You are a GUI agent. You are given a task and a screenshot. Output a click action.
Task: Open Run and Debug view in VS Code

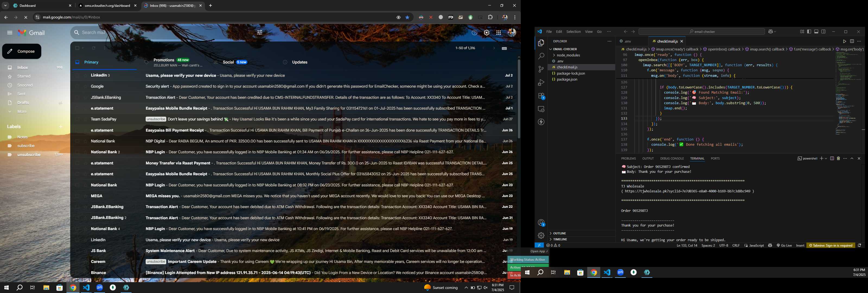point(541,82)
